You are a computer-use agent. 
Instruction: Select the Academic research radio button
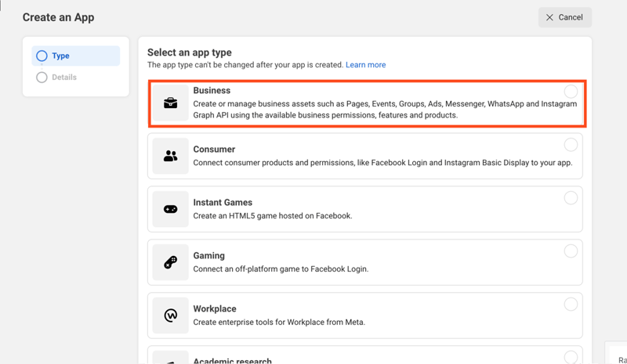[571, 357]
